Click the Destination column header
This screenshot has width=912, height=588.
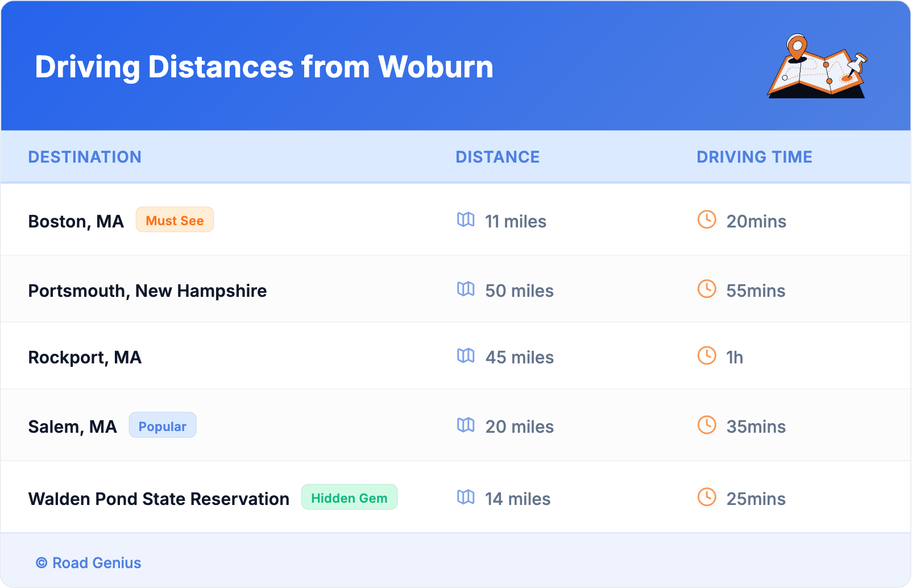[x=85, y=157]
